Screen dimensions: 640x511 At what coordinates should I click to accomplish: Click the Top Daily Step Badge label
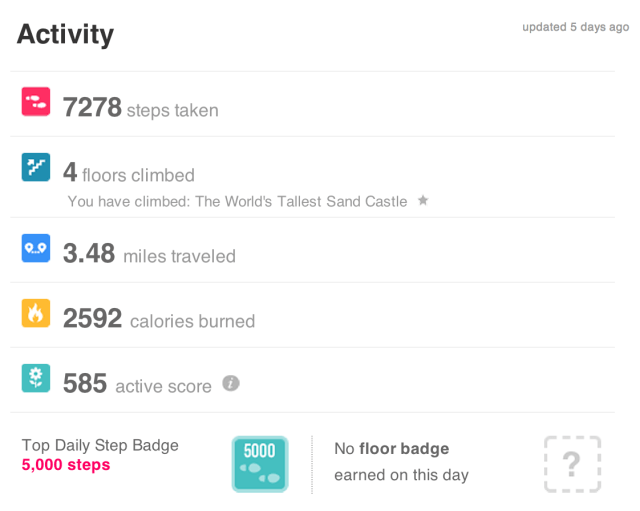(x=99, y=445)
